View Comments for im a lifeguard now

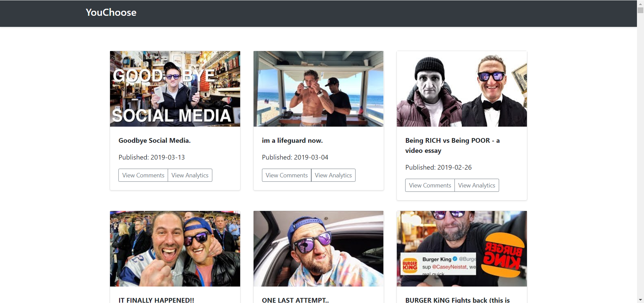[x=286, y=175]
